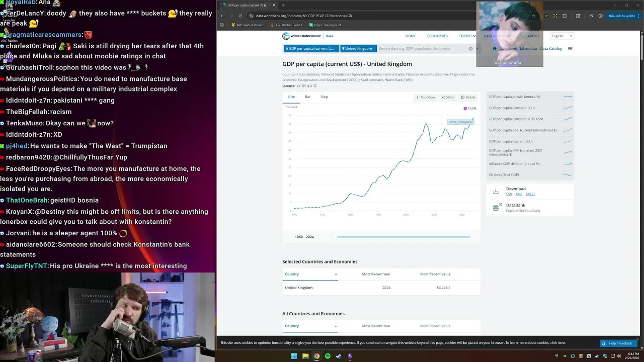This screenshot has width=644, height=362.
Task: Switch to the Line chart tab
Action: point(291,97)
